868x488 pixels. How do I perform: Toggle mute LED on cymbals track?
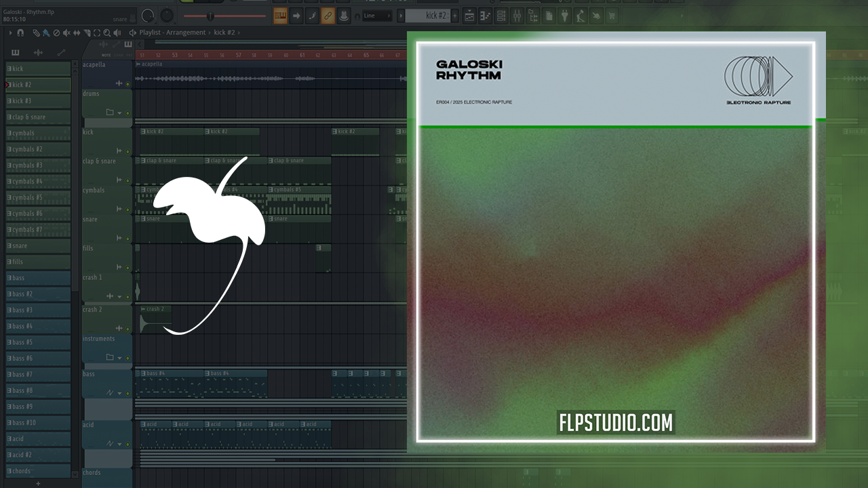coord(127,209)
